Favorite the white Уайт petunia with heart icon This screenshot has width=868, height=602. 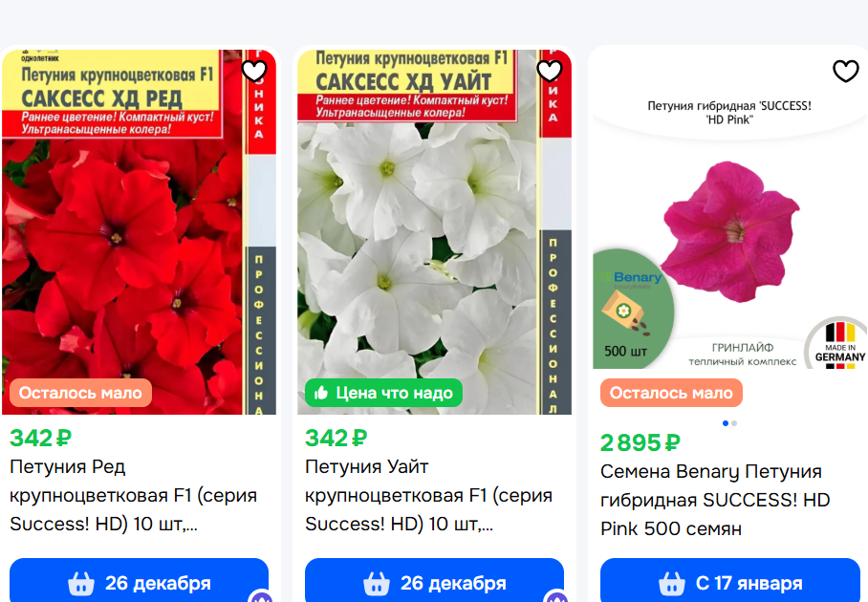click(550, 71)
